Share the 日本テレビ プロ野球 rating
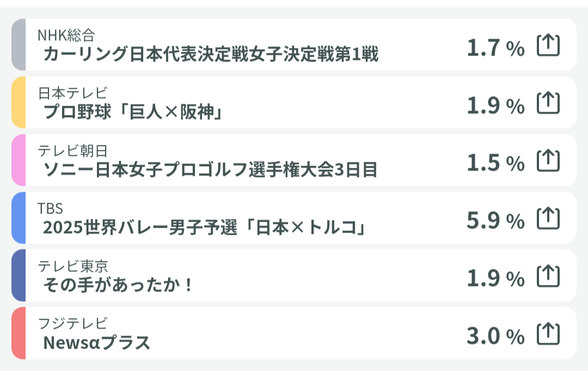 548,102
